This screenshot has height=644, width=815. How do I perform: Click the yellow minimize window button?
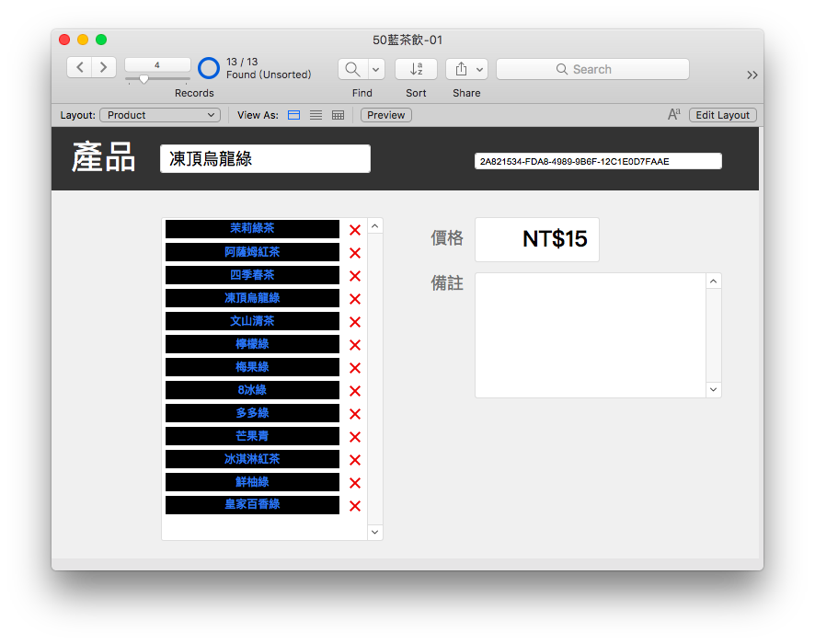click(x=83, y=40)
